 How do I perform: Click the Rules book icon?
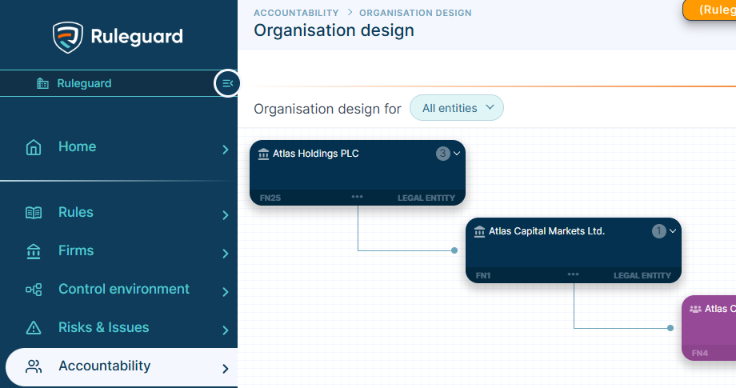tap(33, 213)
